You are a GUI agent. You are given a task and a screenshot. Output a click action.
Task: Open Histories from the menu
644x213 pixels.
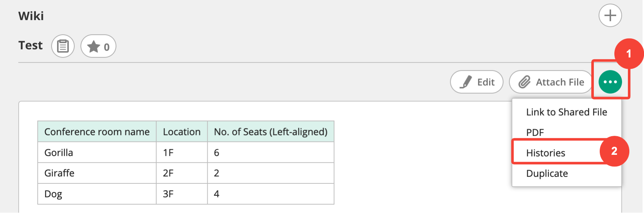(546, 153)
